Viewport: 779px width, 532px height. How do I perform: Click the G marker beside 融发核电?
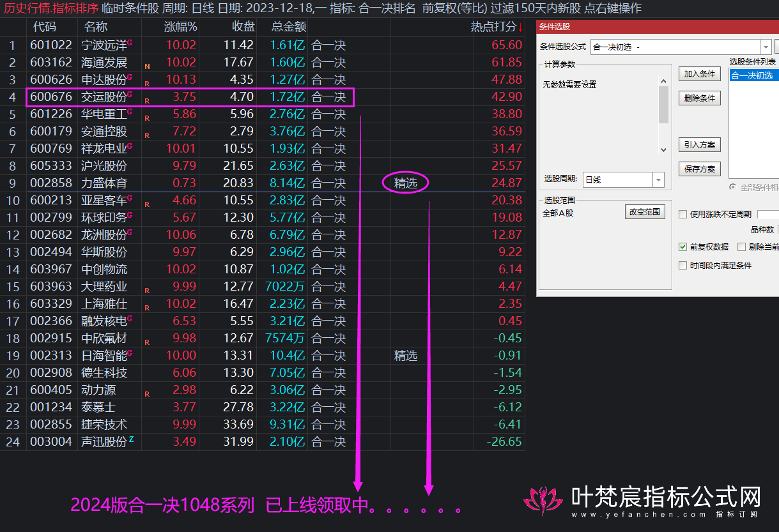pyautogui.click(x=130, y=318)
